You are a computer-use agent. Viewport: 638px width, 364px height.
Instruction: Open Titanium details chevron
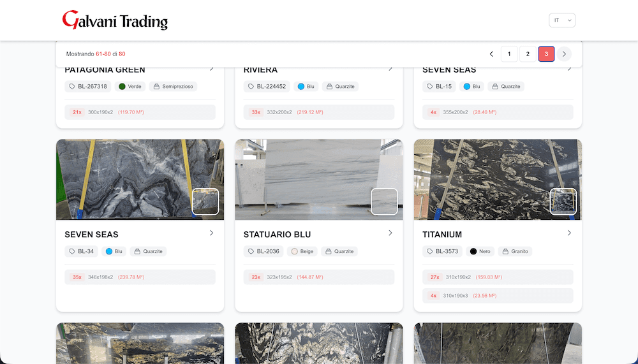click(x=569, y=233)
